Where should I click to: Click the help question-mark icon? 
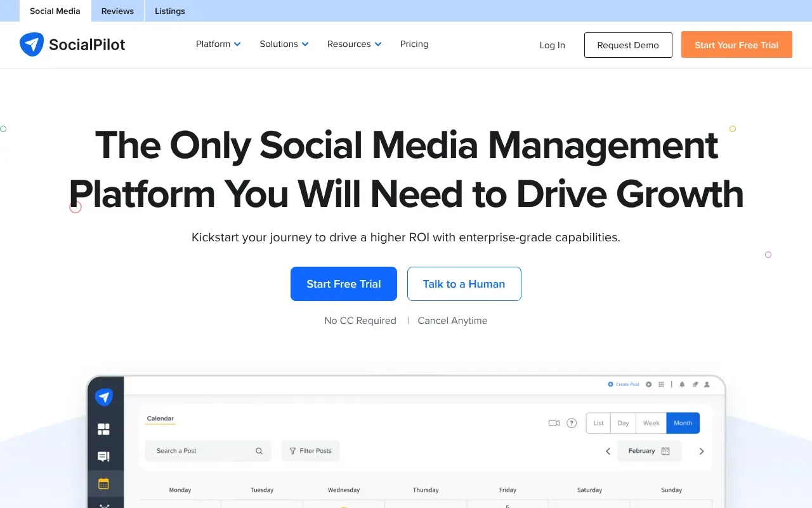[571, 422]
